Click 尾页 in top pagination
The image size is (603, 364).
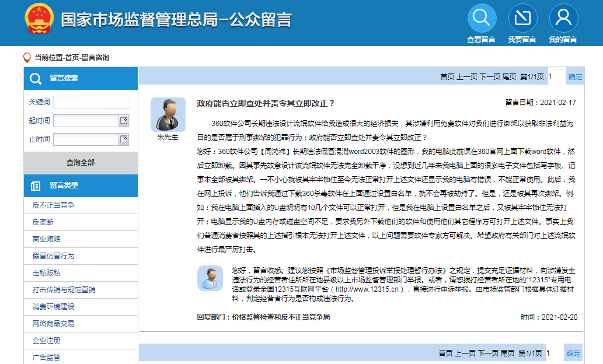pyautogui.click(x=509, y=77)
